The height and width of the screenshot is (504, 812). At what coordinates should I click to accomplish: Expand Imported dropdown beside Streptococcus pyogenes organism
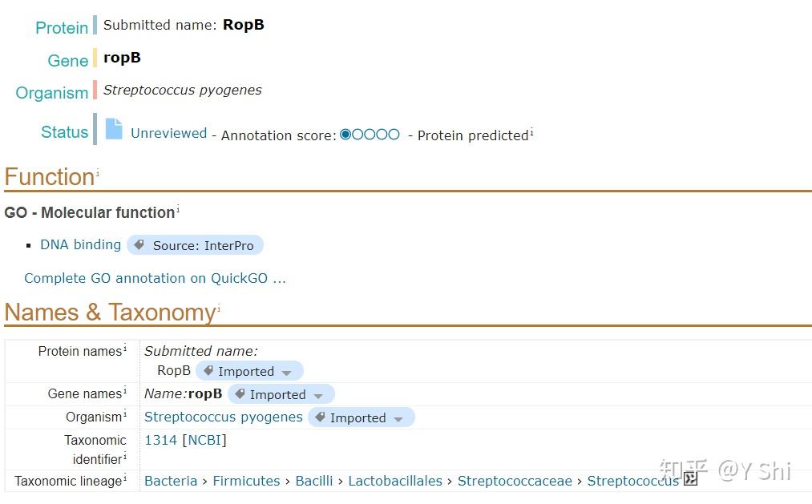398,419
